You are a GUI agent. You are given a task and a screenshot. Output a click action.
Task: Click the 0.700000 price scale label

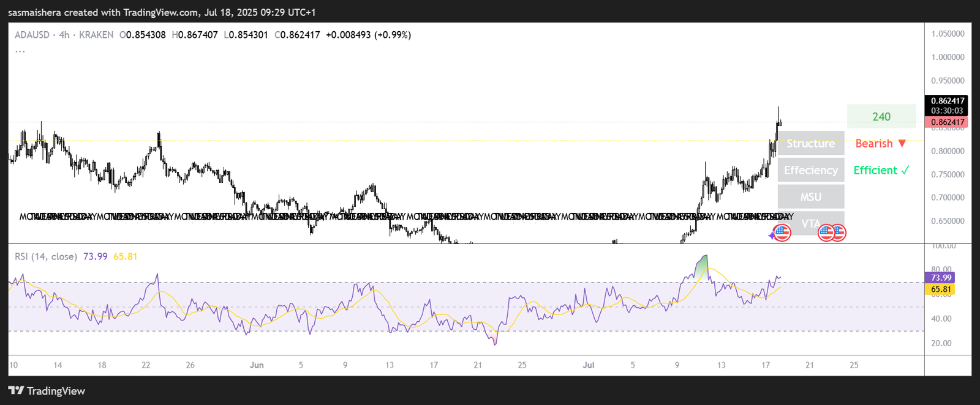click(x=948, y=198)
